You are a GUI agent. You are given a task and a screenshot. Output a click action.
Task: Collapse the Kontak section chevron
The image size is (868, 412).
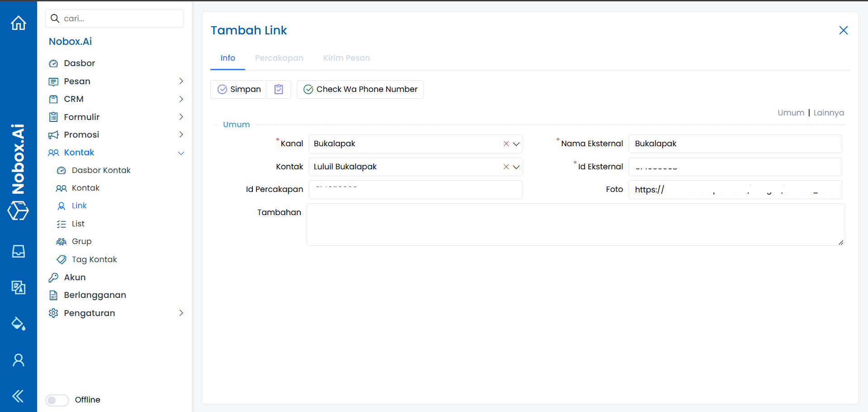(181, 153)
